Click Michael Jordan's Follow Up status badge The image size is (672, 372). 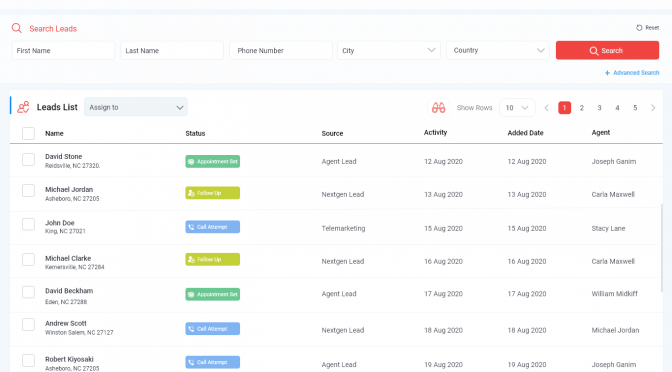pyautogui.click(x=213, y=193)
